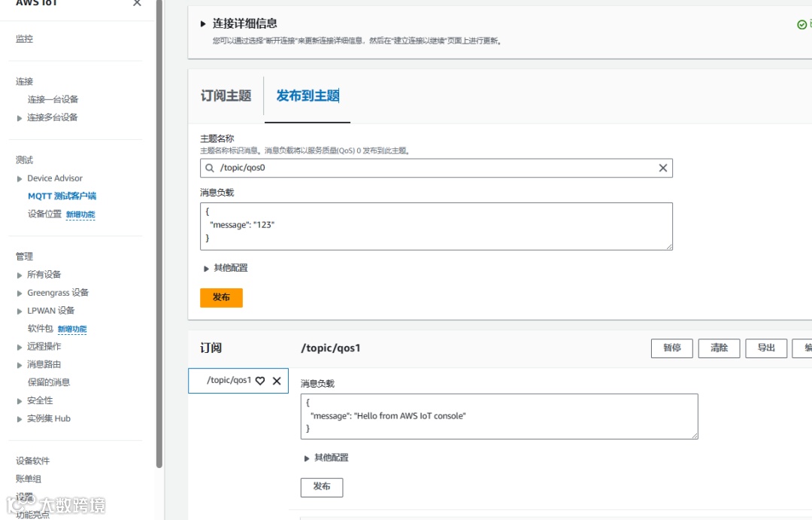
Task: Clear the topic name search field
Action: click(x=662, y=168)
